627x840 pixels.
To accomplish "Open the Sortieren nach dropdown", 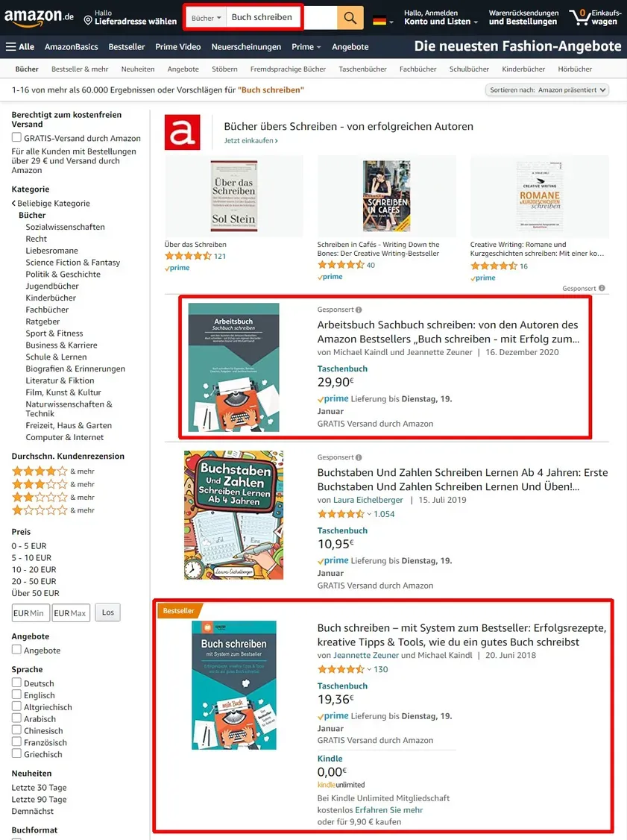I will [546, 90].
